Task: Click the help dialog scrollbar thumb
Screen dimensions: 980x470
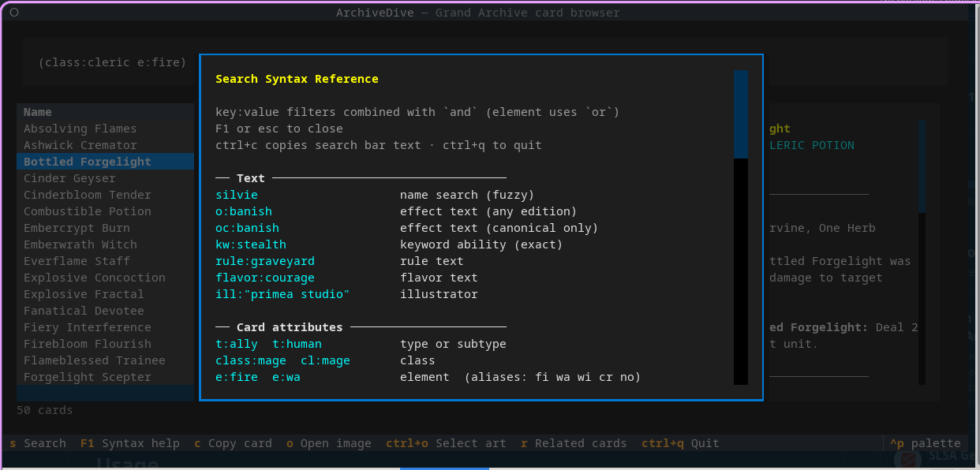Action: coord(741,114)
